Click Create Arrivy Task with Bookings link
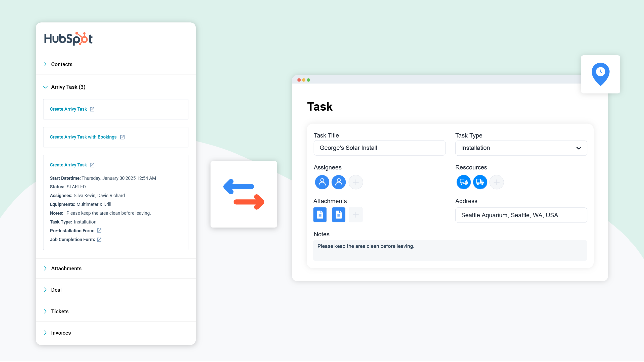The image size is (644, 362). point(83,137)
